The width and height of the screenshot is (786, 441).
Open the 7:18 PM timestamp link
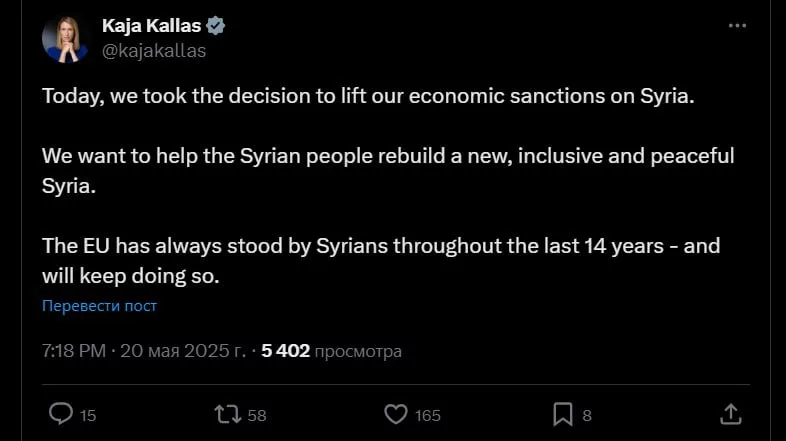[74, 351]
